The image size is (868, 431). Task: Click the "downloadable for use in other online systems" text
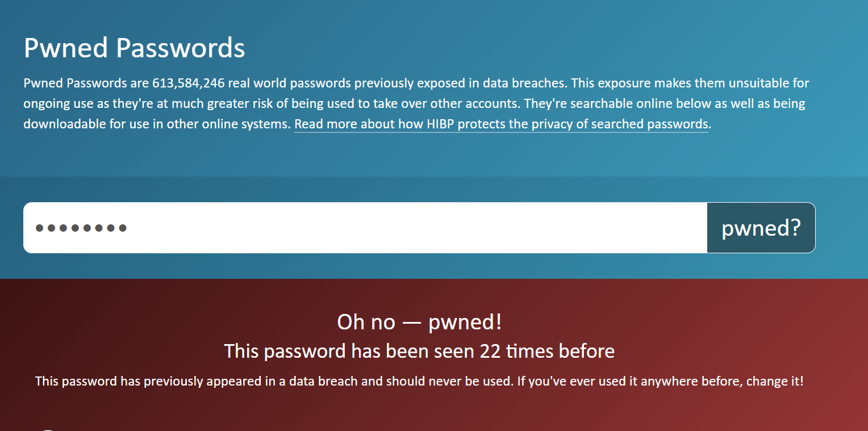[157, 124]
